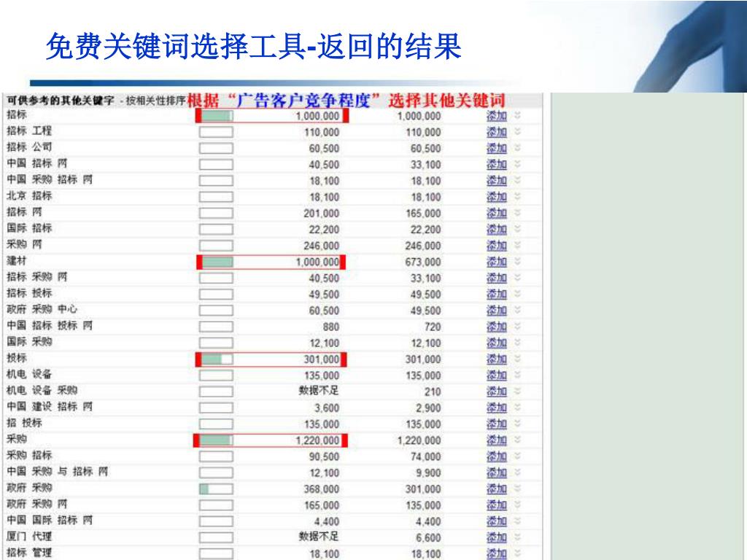Click the 90,500 value in the 采购 招标 row
The height and width of the screenshot is (560, 747).
324,456
